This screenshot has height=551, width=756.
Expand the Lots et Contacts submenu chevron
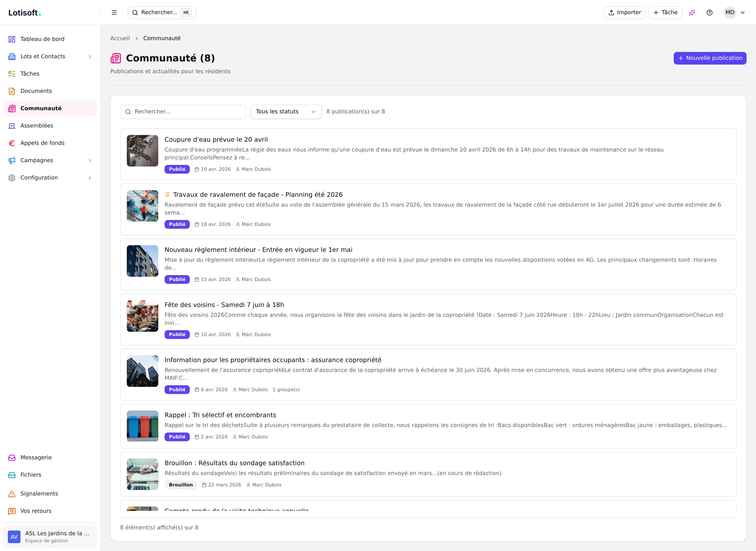[x=89, y=57]
